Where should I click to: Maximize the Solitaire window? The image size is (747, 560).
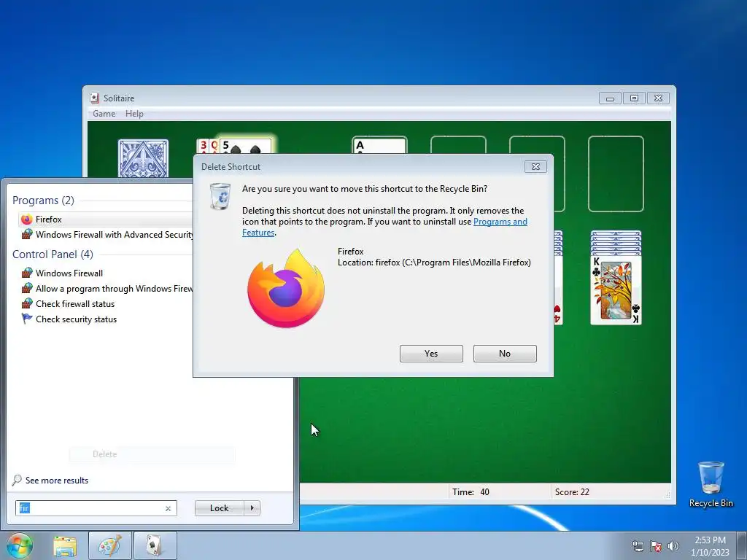634,98
